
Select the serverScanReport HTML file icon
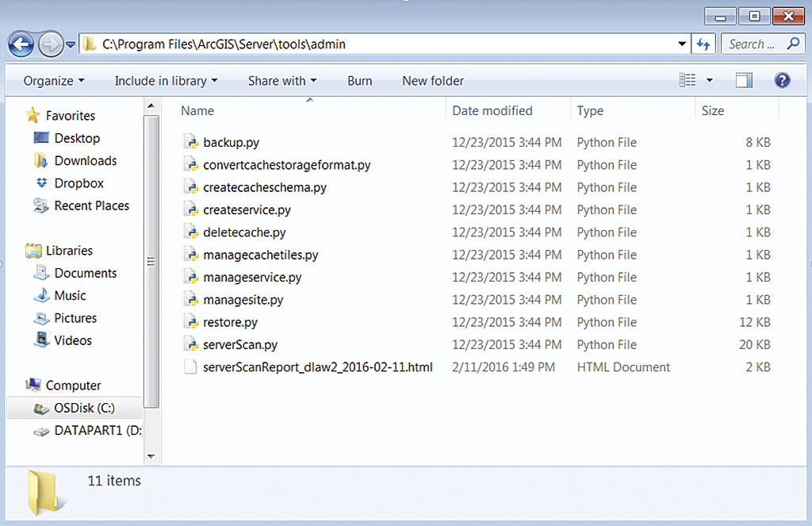(190, 367)
